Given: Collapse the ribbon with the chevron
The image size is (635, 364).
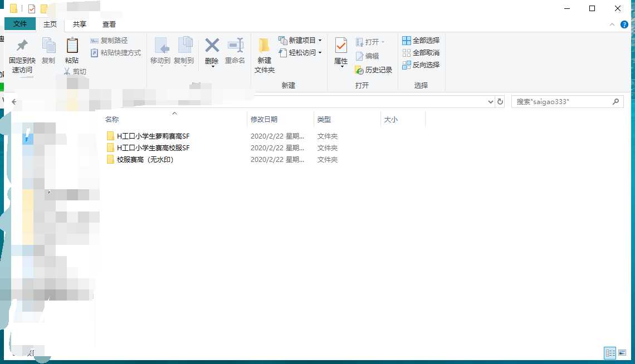Looking at the screenshot, I should click(x=612, y=24).
